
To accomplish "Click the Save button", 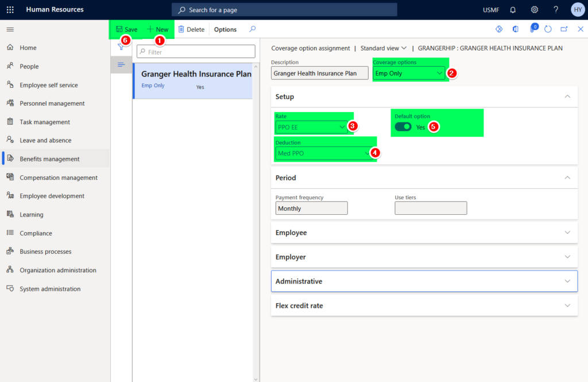I will point(127,29).
